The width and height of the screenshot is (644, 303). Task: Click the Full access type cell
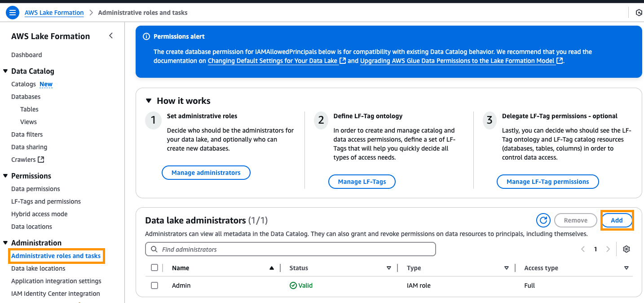[x=529, y=285]
